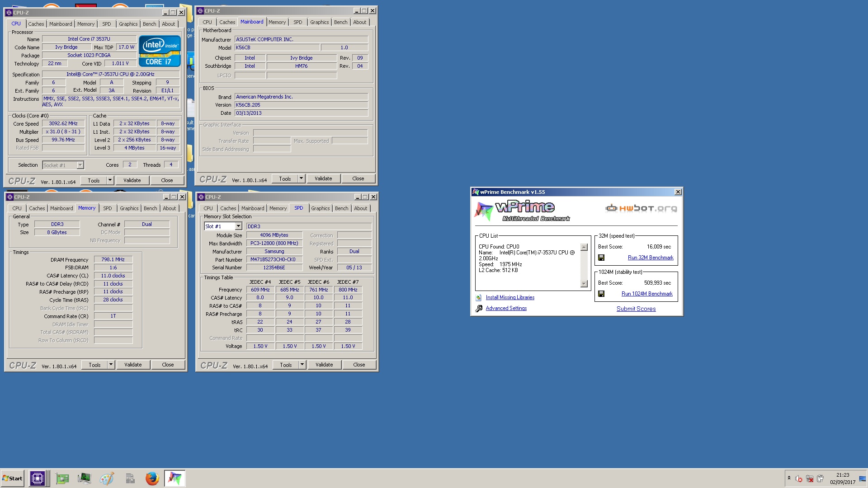Click the Advanced Settings key icon
Image resolution: width=868 pixels, height=488 pixels.
click(479, 309)
